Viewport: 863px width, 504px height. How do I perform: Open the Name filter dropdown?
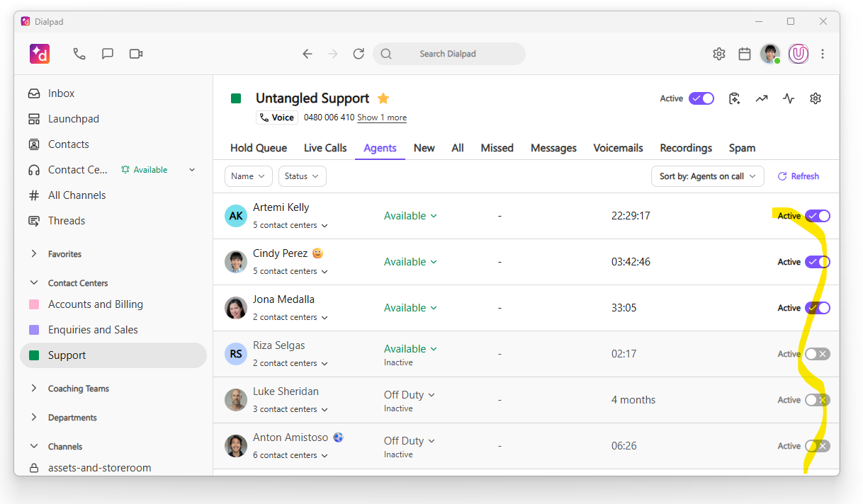tap(249, 176)
